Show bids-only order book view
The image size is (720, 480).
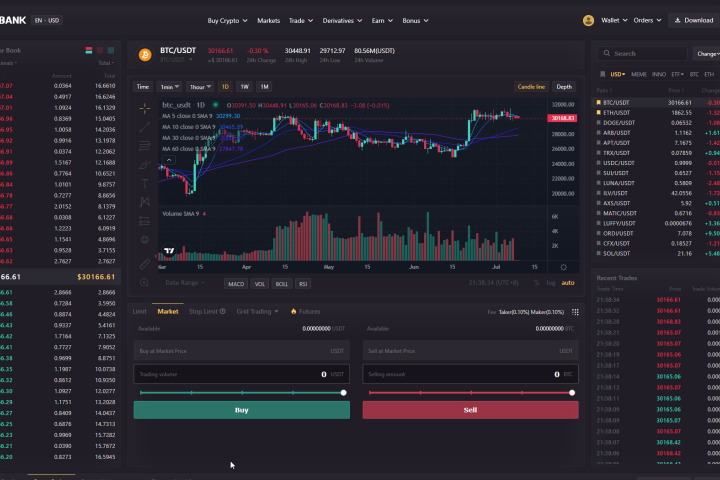(x=111, y=51)
